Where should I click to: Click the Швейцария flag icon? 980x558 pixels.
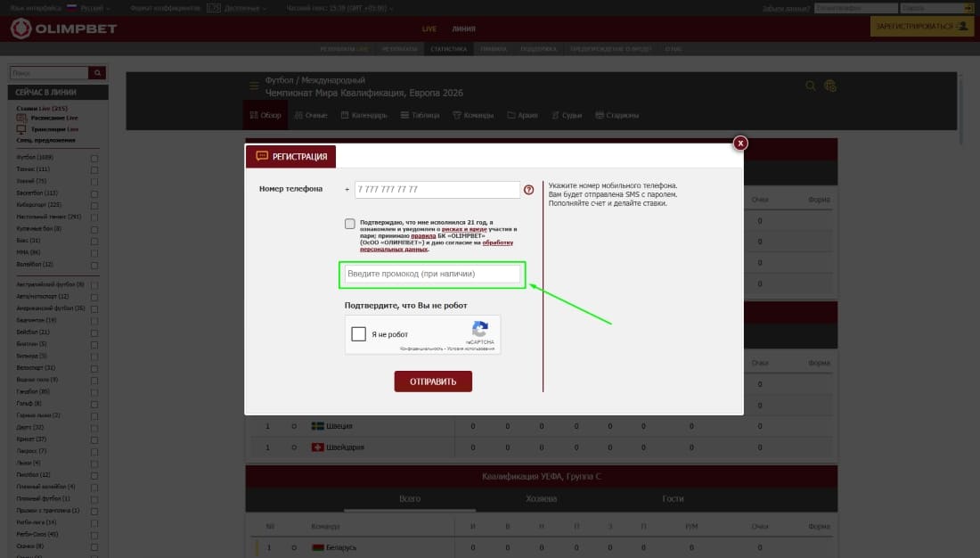coord(317,447)
